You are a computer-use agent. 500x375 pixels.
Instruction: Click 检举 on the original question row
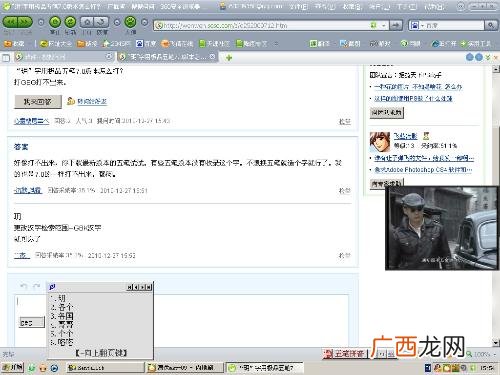click(x=345, y=121)
